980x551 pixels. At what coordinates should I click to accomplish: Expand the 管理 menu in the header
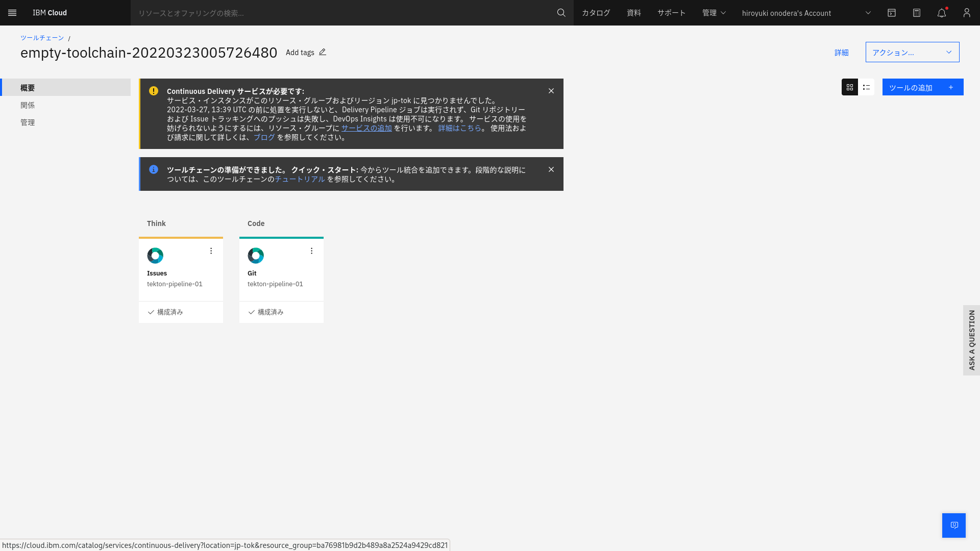(713, 13)
